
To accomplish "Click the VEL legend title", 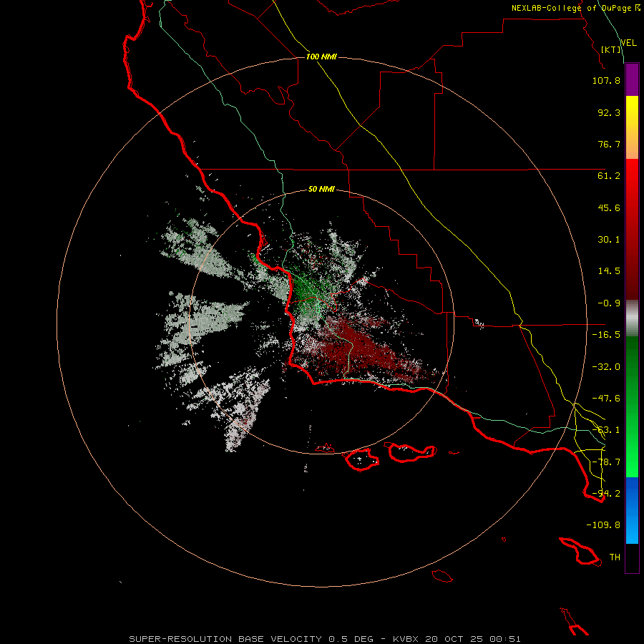I will (628, 43).
